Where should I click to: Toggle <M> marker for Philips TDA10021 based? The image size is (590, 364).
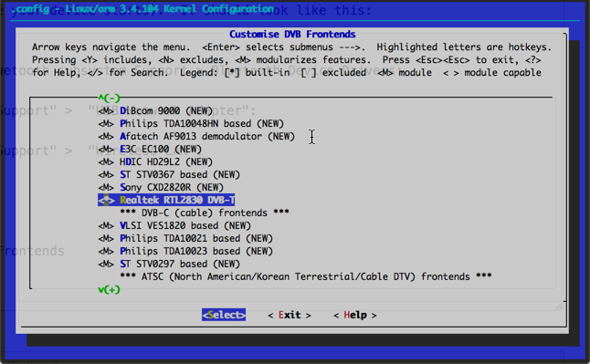106,239
